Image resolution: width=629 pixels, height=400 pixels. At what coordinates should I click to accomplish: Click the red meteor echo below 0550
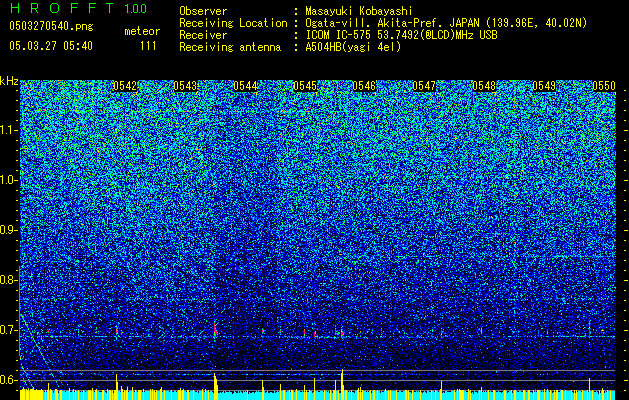(589, 331)
